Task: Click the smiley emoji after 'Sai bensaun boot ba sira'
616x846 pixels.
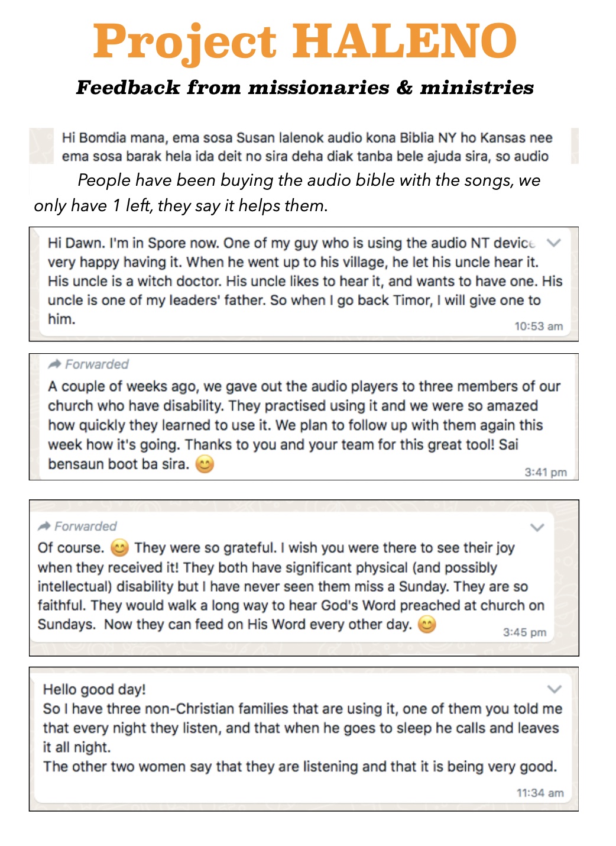Action: point(205,464)
